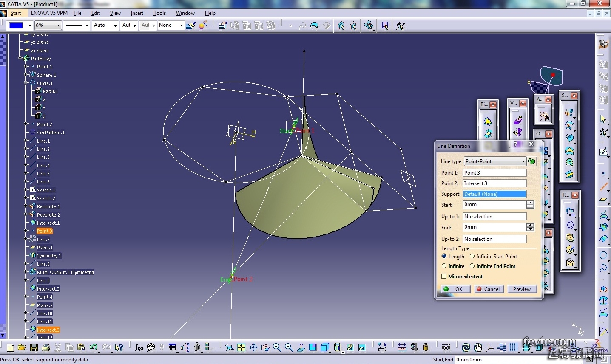
Task: Open the Start menu
Action: (x=16, y=13)
